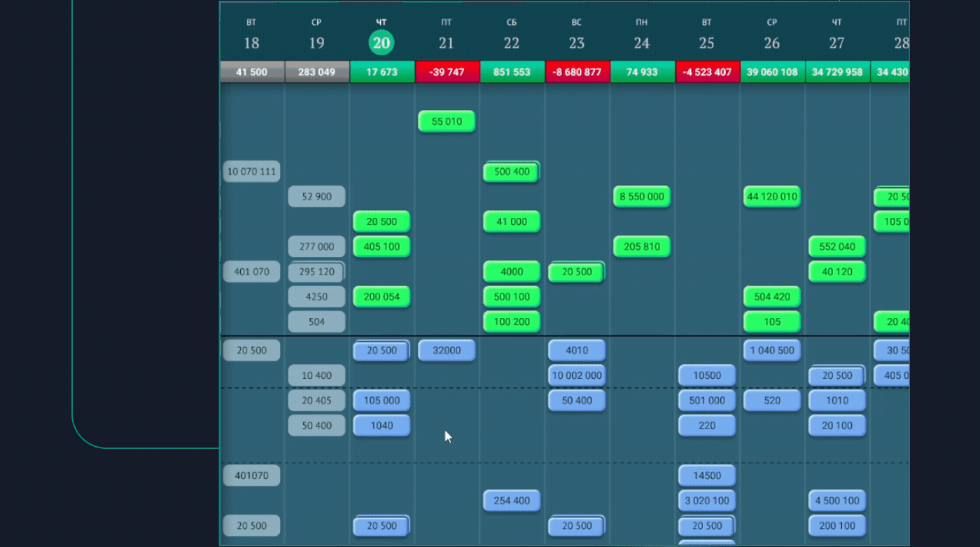Open the blue 10 002 000 expense chip

[577, 375]
